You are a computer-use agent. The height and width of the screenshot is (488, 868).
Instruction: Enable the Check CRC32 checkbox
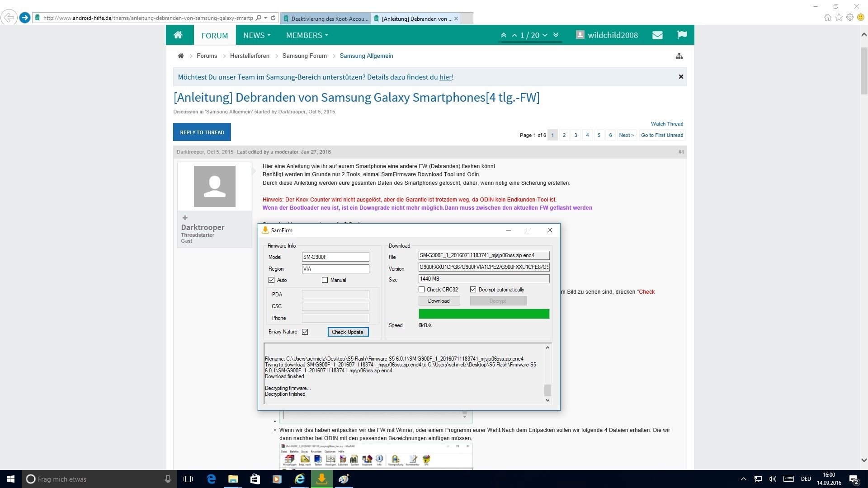point(421,290)
